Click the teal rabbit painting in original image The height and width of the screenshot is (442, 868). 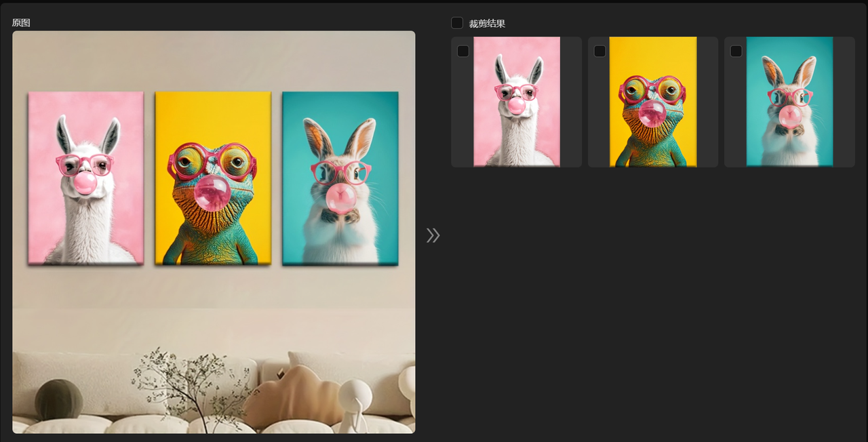click(340, 178)
